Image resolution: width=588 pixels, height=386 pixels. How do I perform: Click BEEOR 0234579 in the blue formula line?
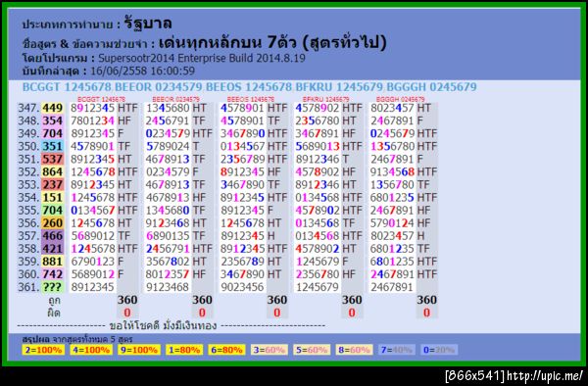point(158,87)
